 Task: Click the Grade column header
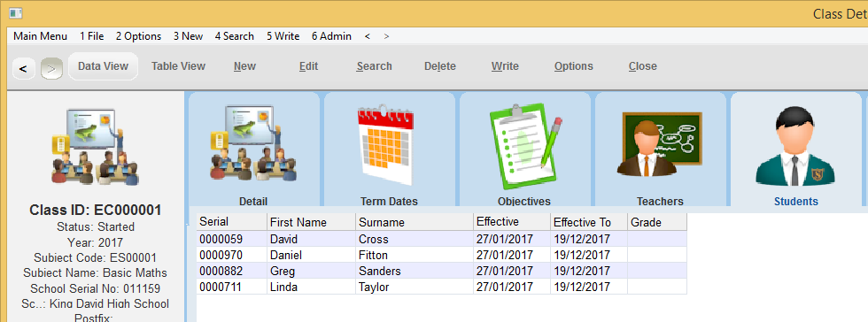coord(657,222)
